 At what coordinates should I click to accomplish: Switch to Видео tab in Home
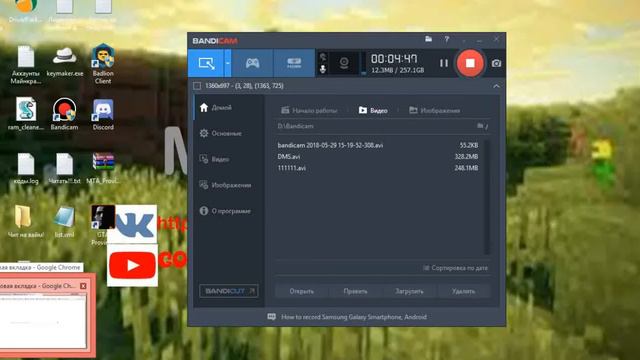coord(373,110)
